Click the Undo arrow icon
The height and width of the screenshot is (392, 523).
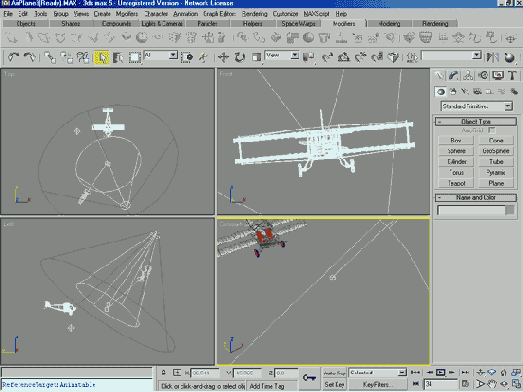(x=13, y=57)
